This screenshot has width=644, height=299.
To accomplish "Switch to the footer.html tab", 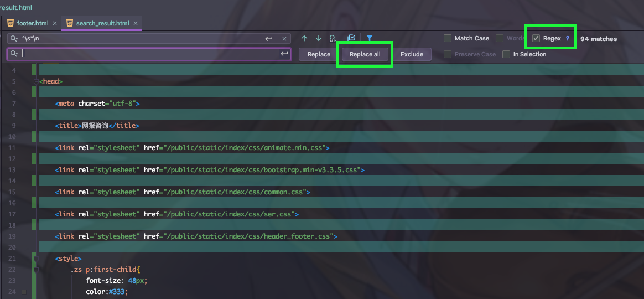I will (x=32, y=23).
